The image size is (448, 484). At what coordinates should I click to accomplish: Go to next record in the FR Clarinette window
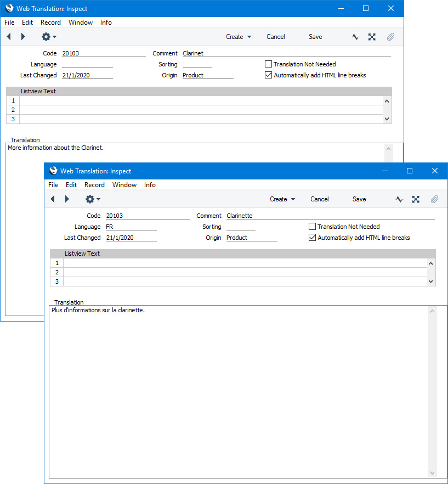67,199
